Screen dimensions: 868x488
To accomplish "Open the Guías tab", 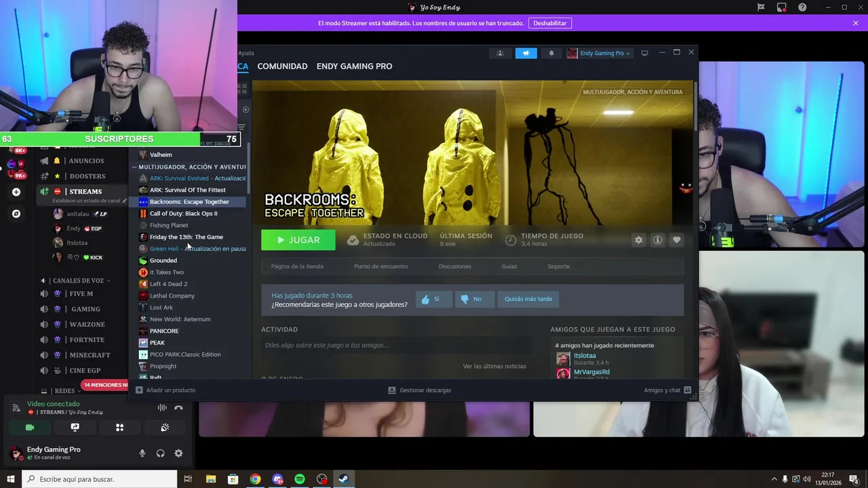I will (x=509, y=266).
